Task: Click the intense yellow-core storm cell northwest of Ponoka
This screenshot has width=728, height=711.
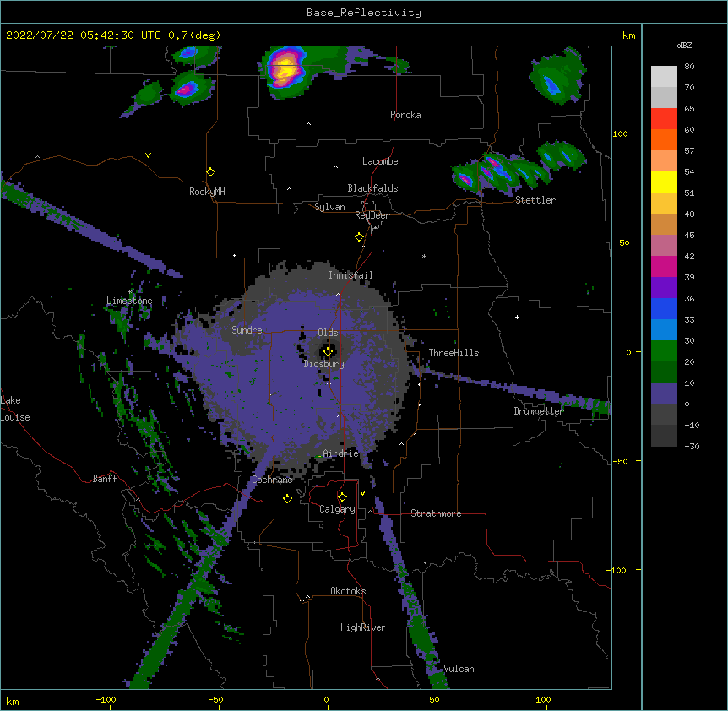Action: (x=286, y=71)
